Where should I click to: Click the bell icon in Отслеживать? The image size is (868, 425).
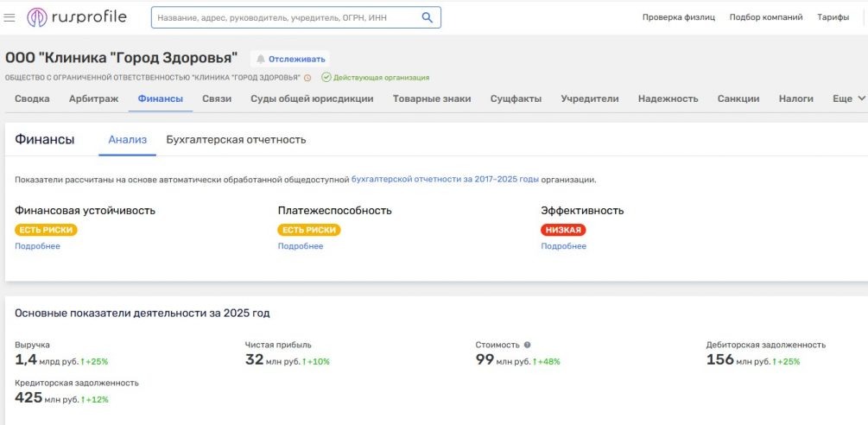coord(261,60)
